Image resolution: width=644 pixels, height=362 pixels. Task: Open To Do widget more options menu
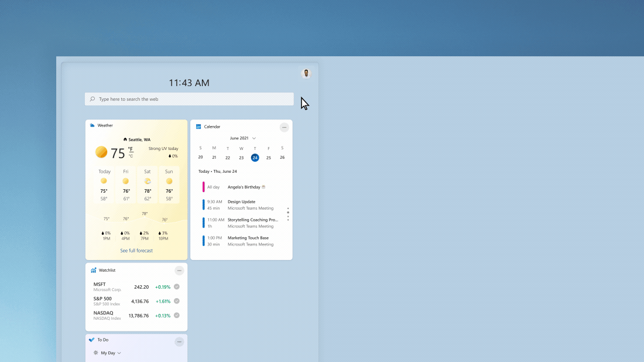click(179, 341)
